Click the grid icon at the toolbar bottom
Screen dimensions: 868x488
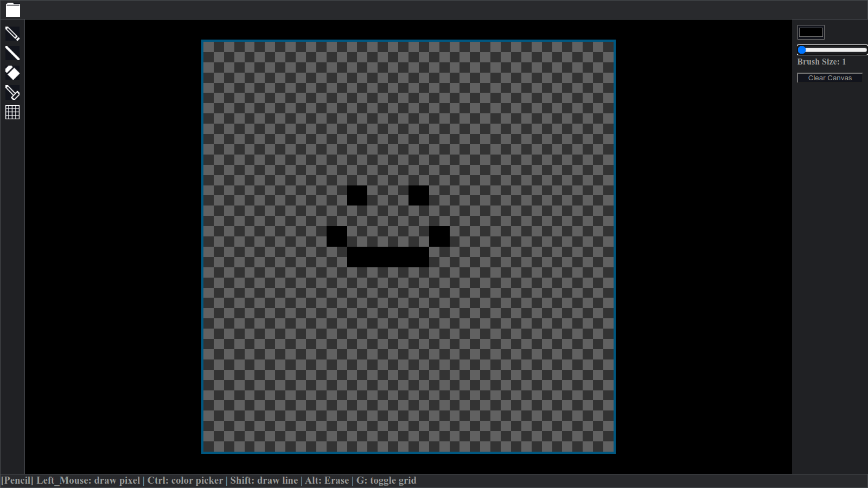(x=12, y=112)
